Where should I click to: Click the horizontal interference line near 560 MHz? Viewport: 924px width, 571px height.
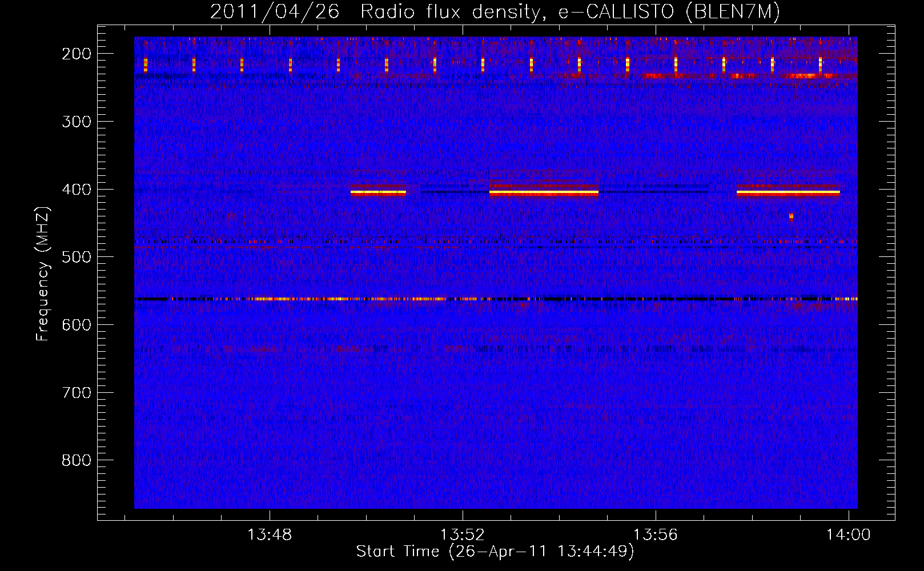point(496,299)
